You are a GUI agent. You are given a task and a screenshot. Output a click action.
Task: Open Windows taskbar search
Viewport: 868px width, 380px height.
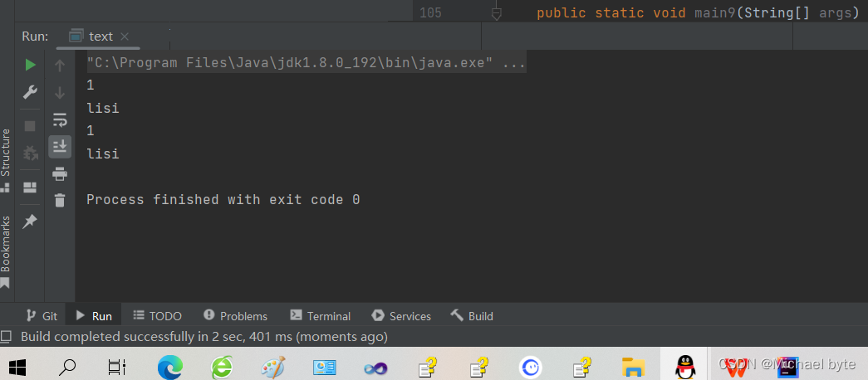[68, 367]
